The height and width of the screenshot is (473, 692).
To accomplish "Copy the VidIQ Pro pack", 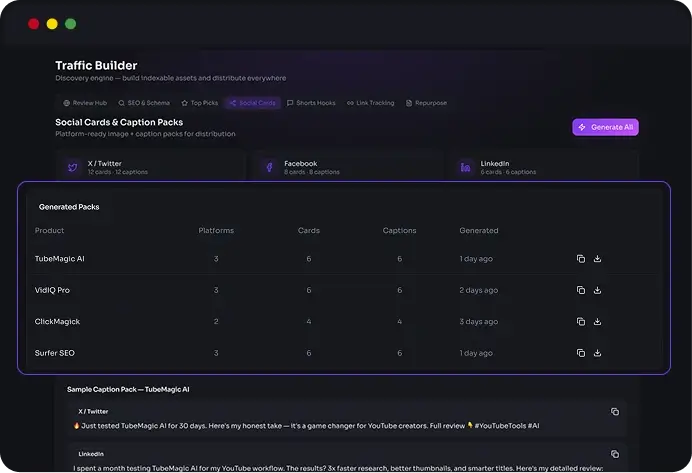I will [581, 290].
